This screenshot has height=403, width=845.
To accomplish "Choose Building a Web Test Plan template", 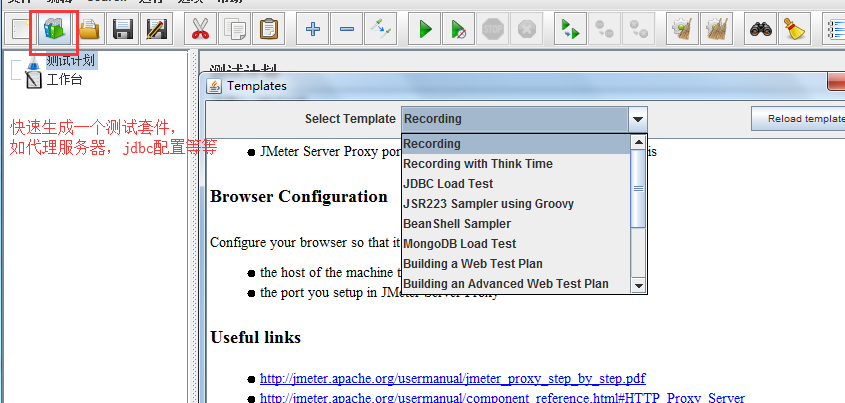I will tap(516, 263).
